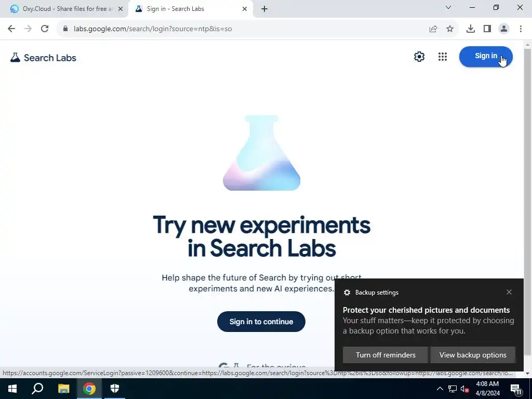Open a new browser tab
Screen dimensions: 532x399
264,9
